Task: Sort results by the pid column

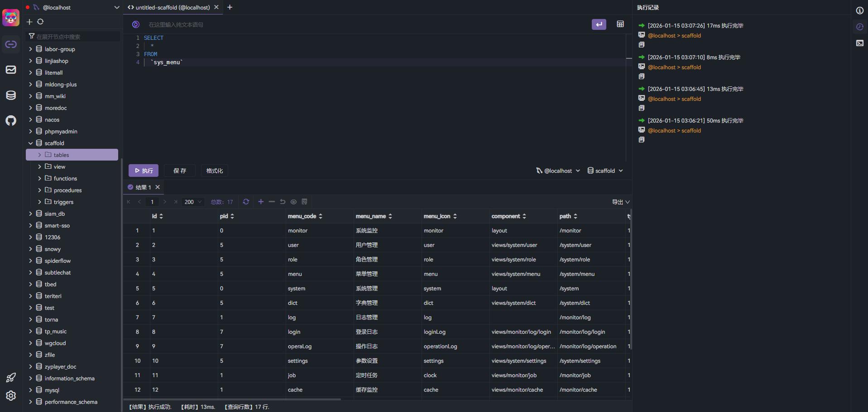Action: tap(232, 216)
